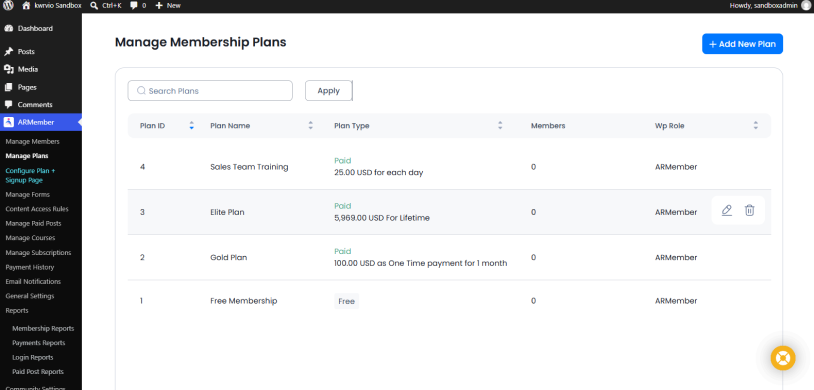
Task: Click the magnifier icon in Search Plans
Action: (x=141, y=90)
